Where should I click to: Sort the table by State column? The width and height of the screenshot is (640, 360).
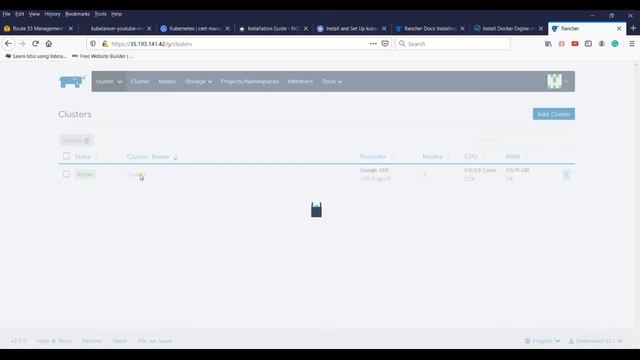86,157
